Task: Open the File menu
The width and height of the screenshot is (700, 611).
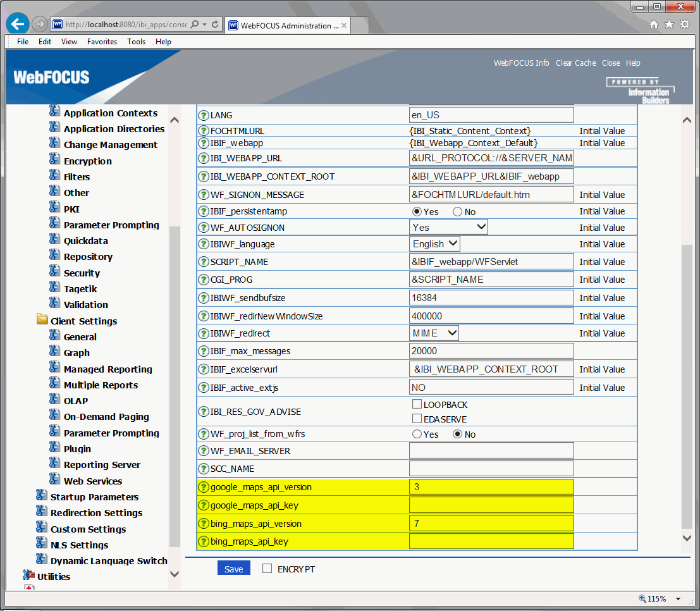Action: coord(23,42)
